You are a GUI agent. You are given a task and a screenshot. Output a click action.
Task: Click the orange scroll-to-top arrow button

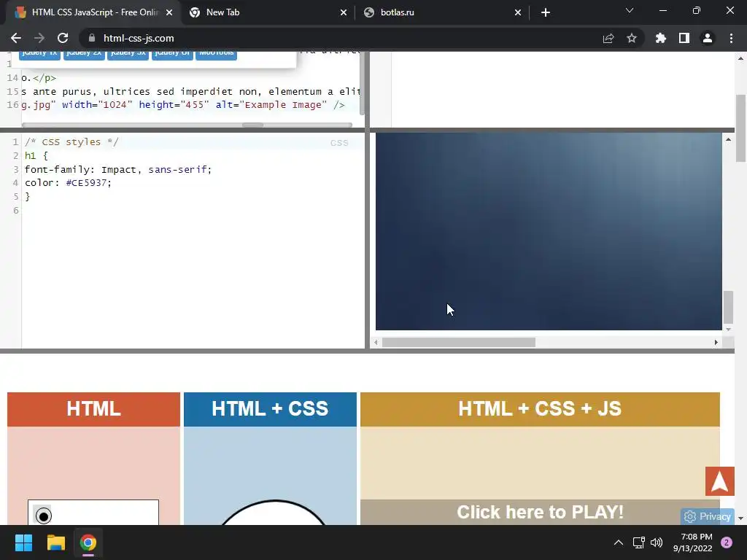(719, 481)
